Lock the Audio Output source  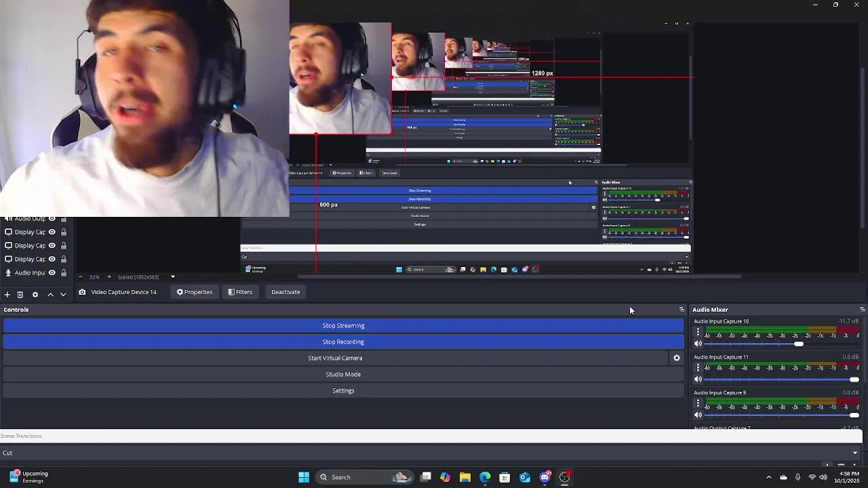[63, 219]
